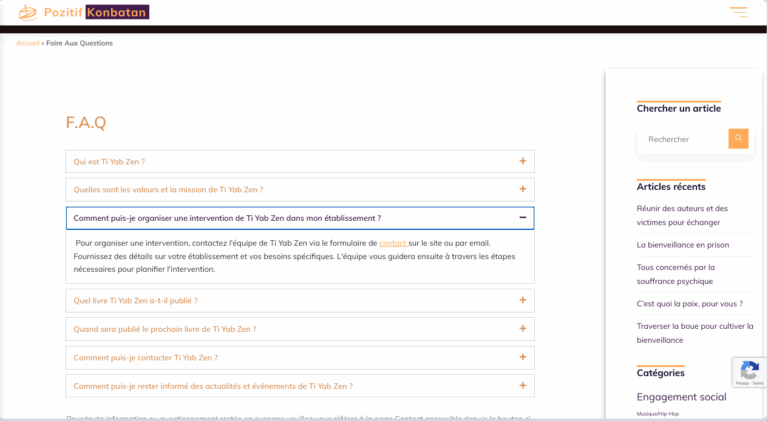Click plus icon beside 'Comment puis-je contacter' question
The width and height of the screenshot is (768, 421).
coord(522,357)
